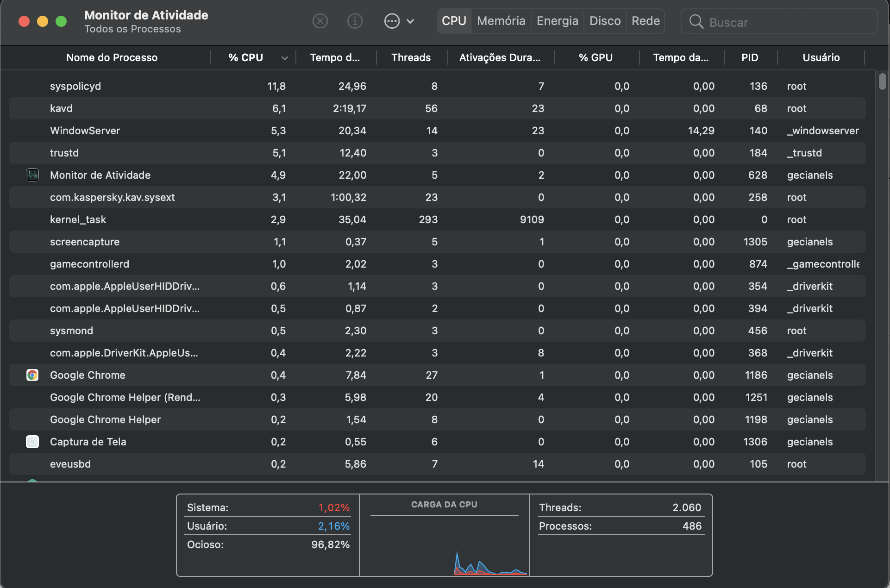Image resolution: width=890 pixels, height=588 pixels.
Task: Click the Captura de Tela process icon
Action: click(32, 442)
